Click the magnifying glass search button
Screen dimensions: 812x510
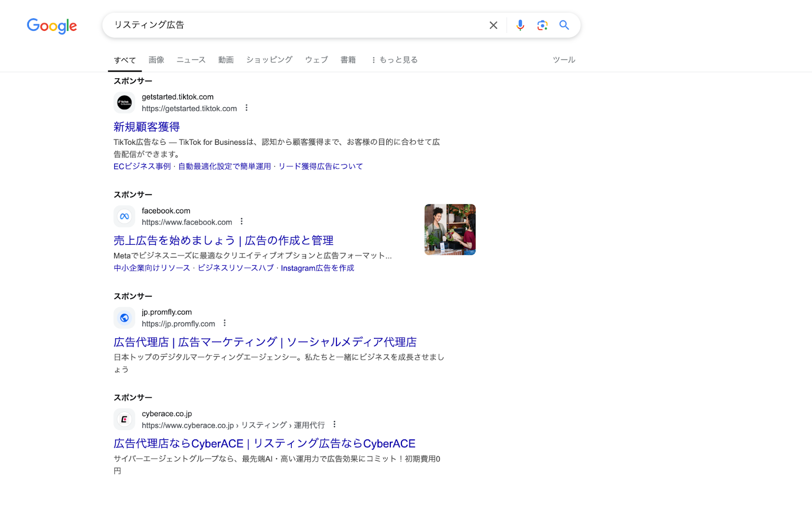564,25
